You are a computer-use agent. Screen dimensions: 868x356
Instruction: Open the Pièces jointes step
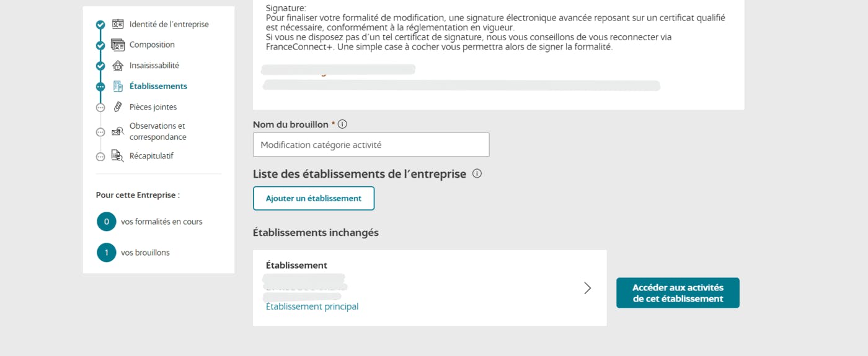(153, 107)
